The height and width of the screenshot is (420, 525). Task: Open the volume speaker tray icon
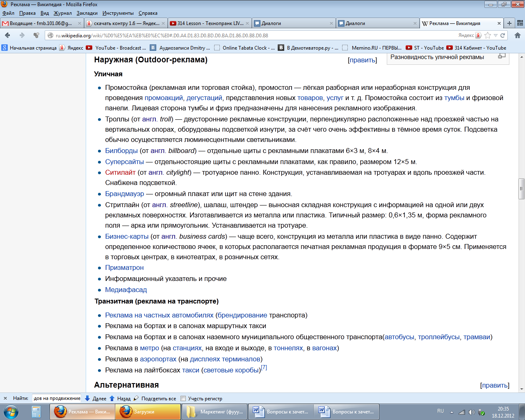[471, 412]
